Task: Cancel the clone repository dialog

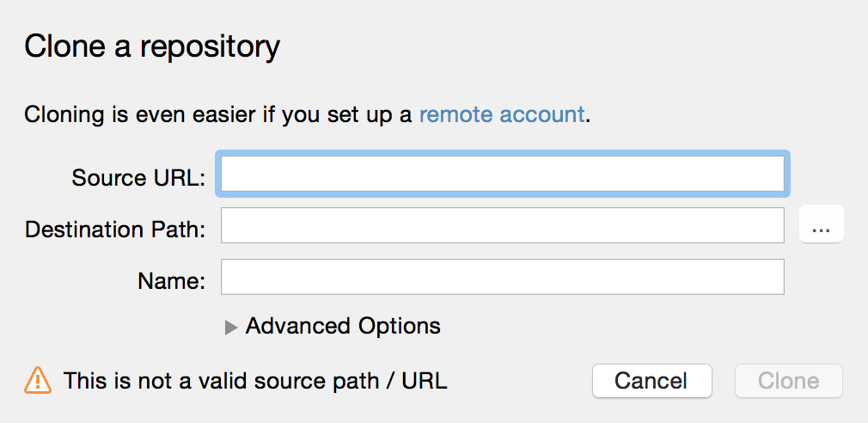Action: [652, 381]
